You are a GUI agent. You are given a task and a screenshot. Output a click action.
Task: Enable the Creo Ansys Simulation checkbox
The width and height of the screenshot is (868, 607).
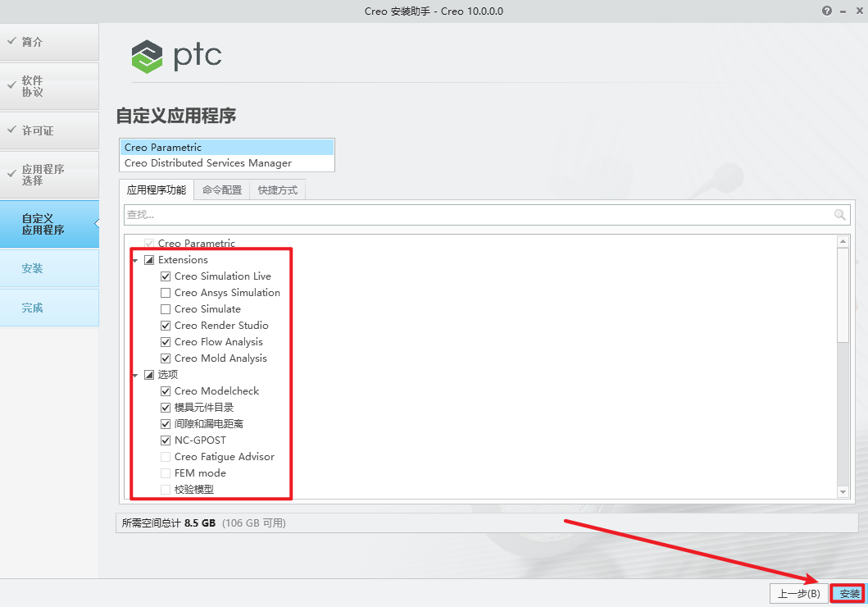[x=166, y=292]
